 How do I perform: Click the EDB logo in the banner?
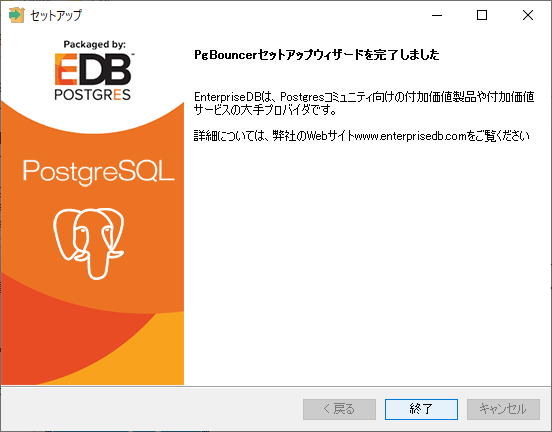click(93, 69)
